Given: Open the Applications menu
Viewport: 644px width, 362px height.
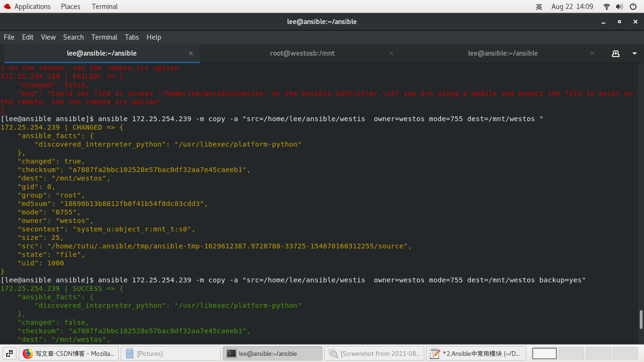Looking at the screenshot, I should 33,7.
